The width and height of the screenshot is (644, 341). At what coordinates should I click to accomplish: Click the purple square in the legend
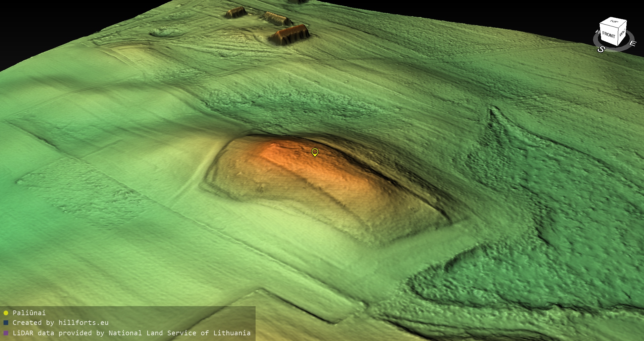6,333
